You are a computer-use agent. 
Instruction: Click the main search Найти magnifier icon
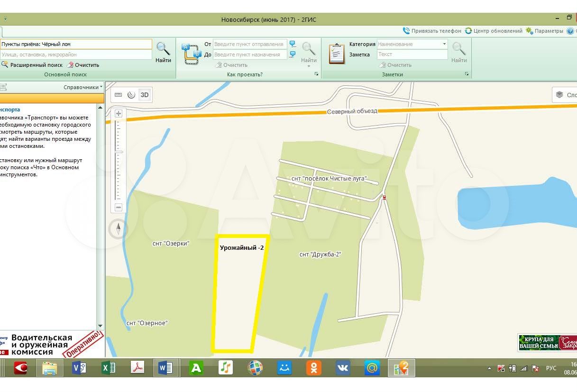pos(163,49)
